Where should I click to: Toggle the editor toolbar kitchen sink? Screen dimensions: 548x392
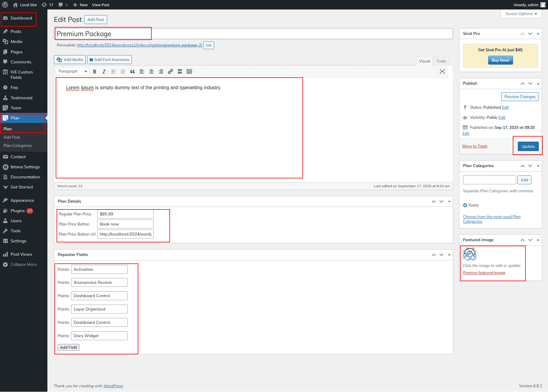pos(189,71)
